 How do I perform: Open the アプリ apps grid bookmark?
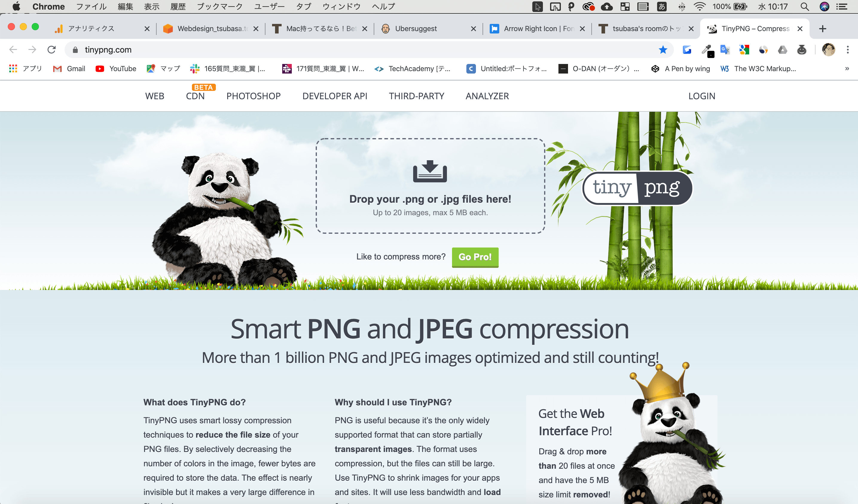[25, 69]
